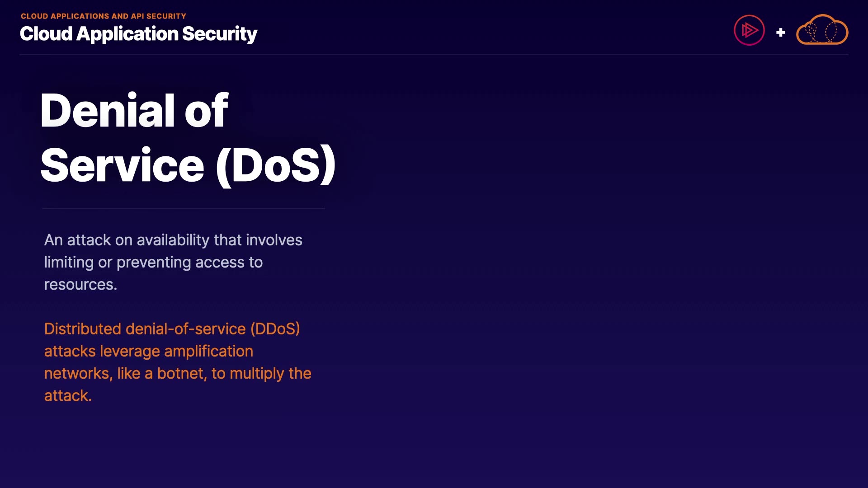Screen dimensions: 868x488
Task: Click the 'Service' word in the large heading
Action: click(123, 165)
